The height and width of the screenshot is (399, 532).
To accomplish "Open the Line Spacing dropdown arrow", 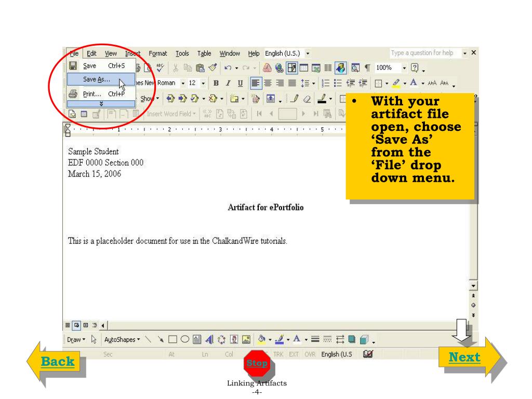I will pyautogui.click(x=313, y=83).
